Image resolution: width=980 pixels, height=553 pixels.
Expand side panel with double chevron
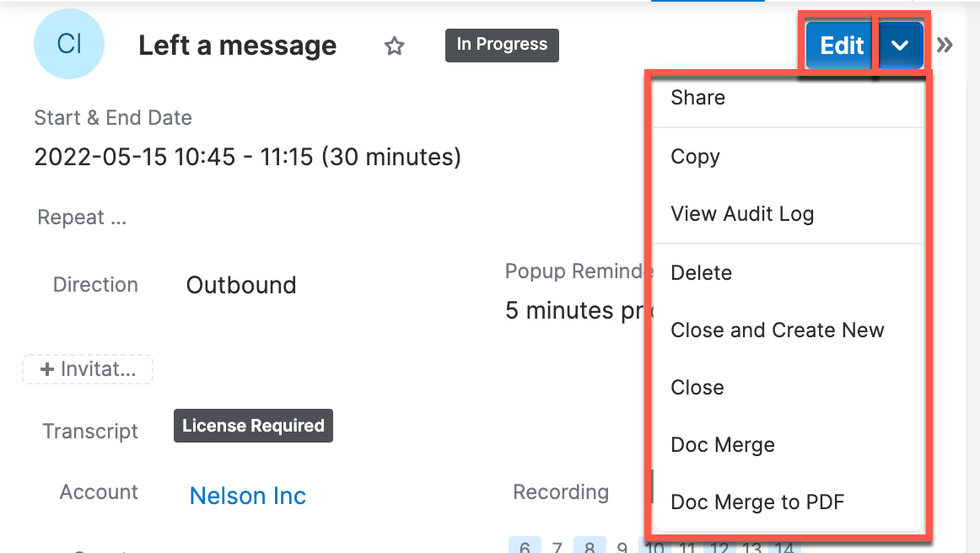(x=945, y=46)
